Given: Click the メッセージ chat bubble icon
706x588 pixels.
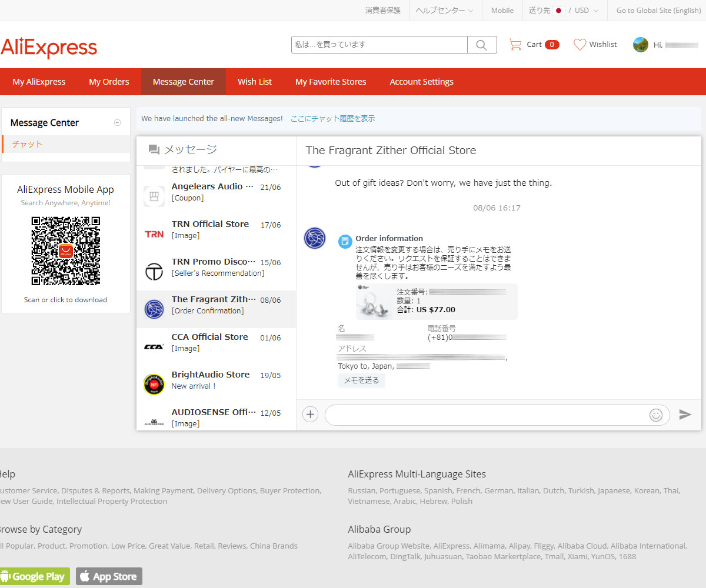Looking at the screenshot, I should pyautogui.click(x=154, y=150).
